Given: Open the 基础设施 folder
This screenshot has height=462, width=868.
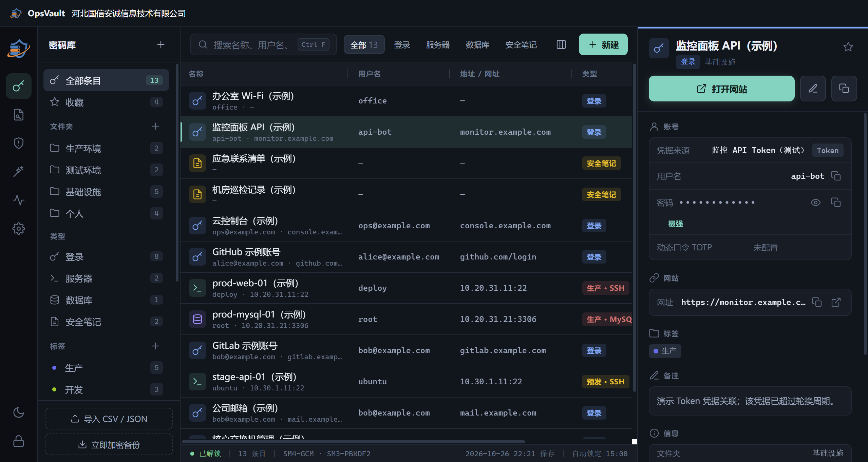Looking at the screenshot, I should (106, 191).
